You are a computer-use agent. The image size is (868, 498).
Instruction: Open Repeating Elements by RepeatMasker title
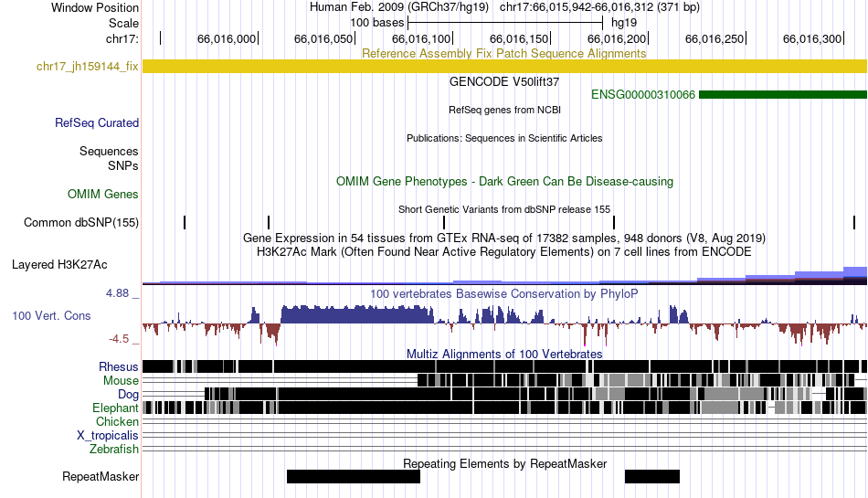pos(504,463)
